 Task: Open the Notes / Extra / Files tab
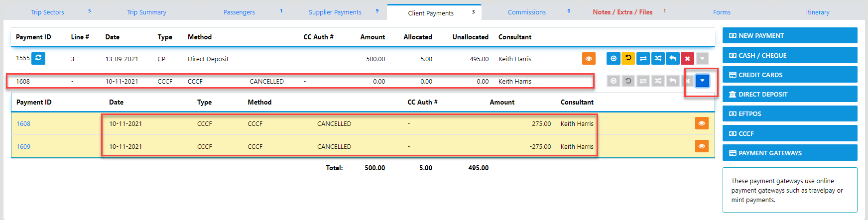click(x=622, y=12)
